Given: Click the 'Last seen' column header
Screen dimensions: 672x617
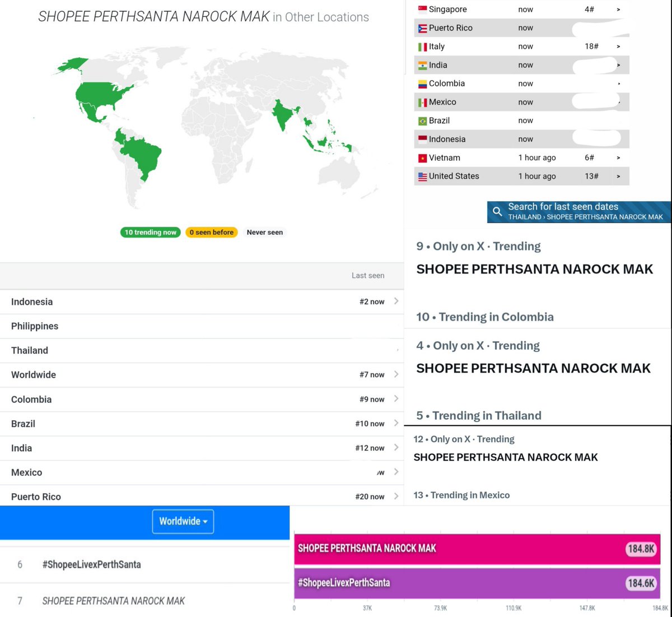Looking at the screenshot, I should pyautogui.click(x=368, y=275).
